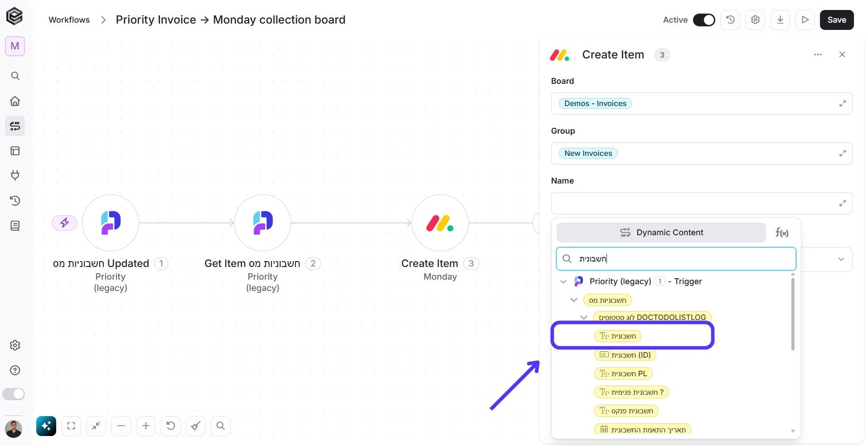This screenshot has width=868, height=446.
Task: Download the workflow via top bar icon
Action: tap(780, 19)
